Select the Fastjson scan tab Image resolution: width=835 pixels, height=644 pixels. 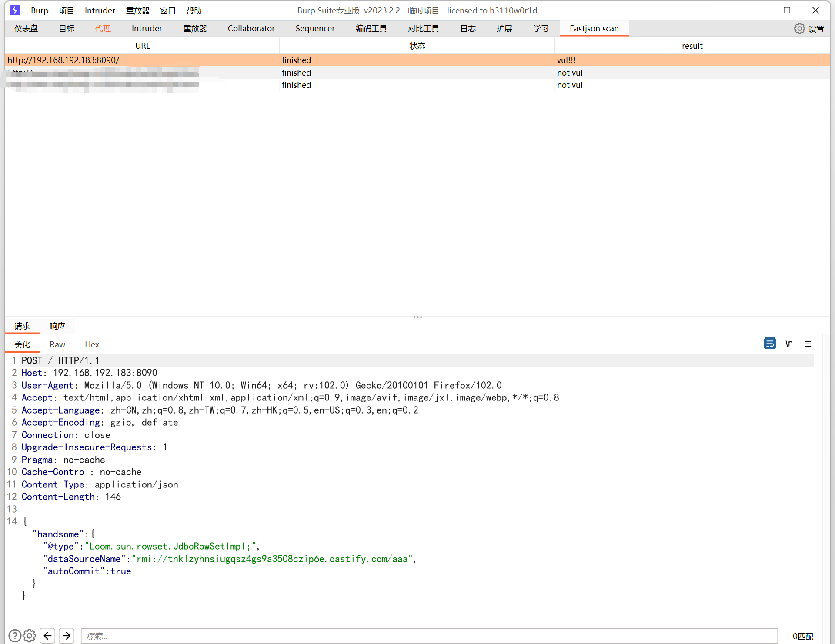(x=594, y=29)
